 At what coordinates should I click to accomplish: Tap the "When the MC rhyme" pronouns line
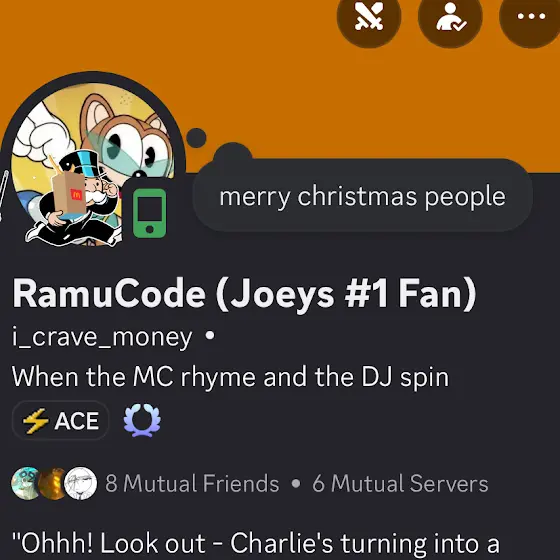[230, 377]
